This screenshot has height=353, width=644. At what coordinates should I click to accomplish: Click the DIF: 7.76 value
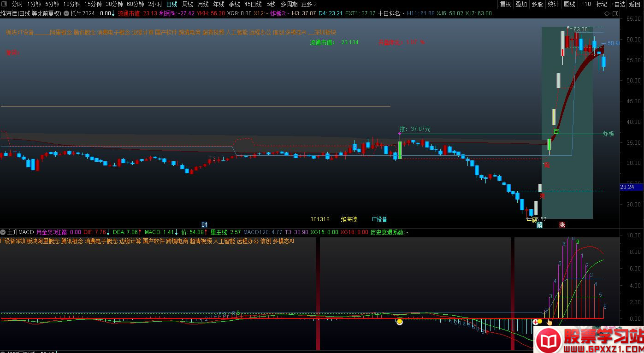pyautogui.click(x=95, y=232)
